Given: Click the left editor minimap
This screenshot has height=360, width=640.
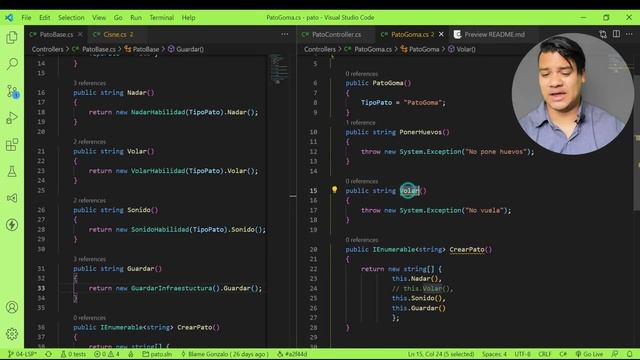Looking at the screenshot, I should tap(280, 68).
